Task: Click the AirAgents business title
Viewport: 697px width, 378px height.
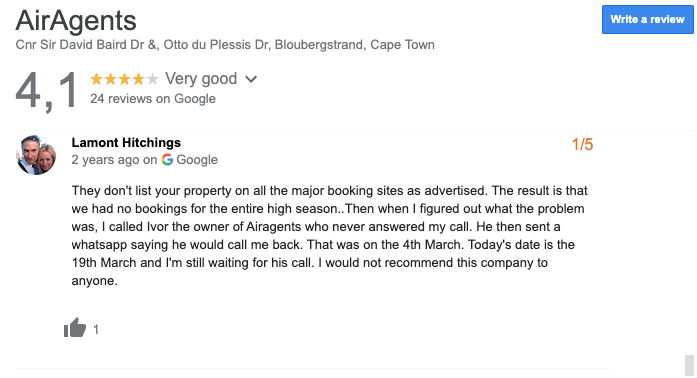Action: (x=76, y=21)
